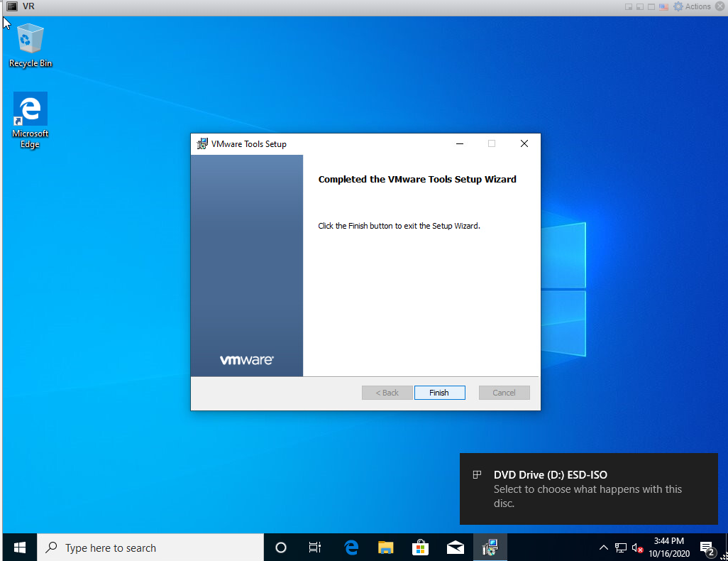Click the Finish button in VMware Tools Setup
This screenshot has height=561, width=728.
point(439,393)
